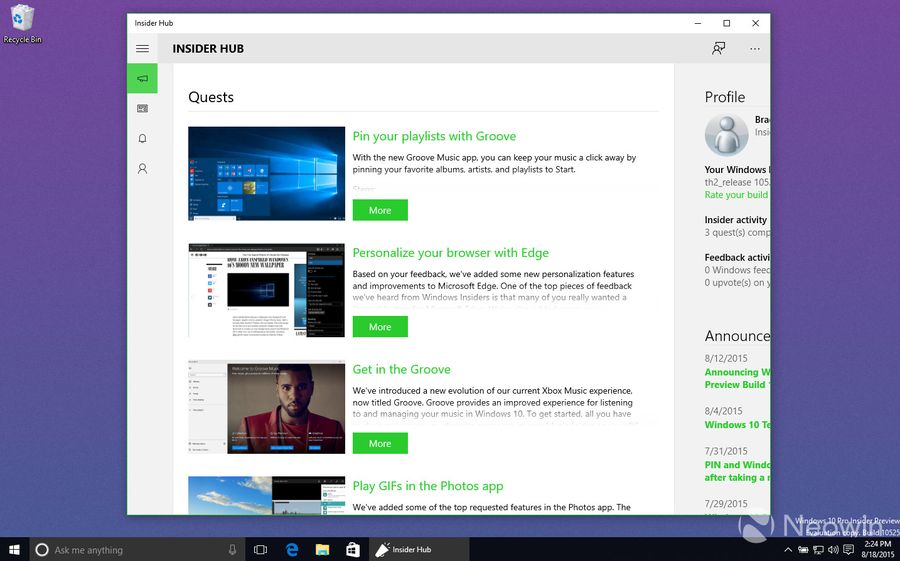The height and width of the screenshot is (561, 900).
Task: Click the Profile section heading
Action: pyautogui.click(x=725, y=97)
